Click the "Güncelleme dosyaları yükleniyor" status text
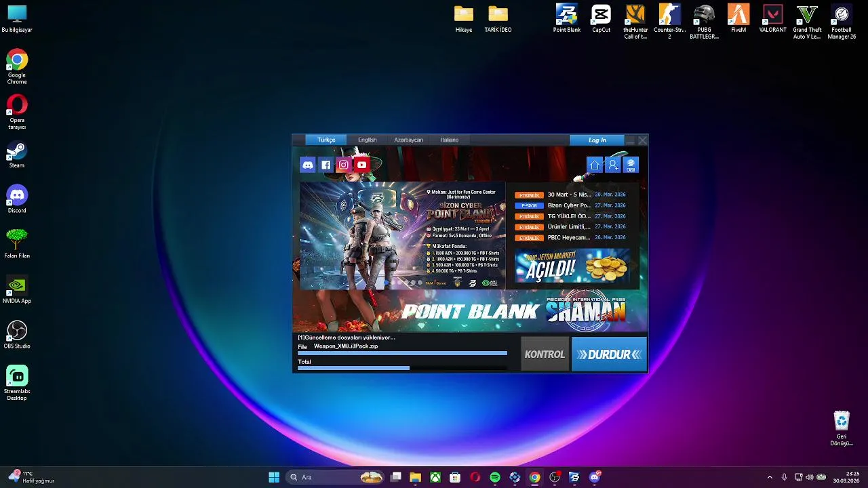 click(x=347, y=337)
